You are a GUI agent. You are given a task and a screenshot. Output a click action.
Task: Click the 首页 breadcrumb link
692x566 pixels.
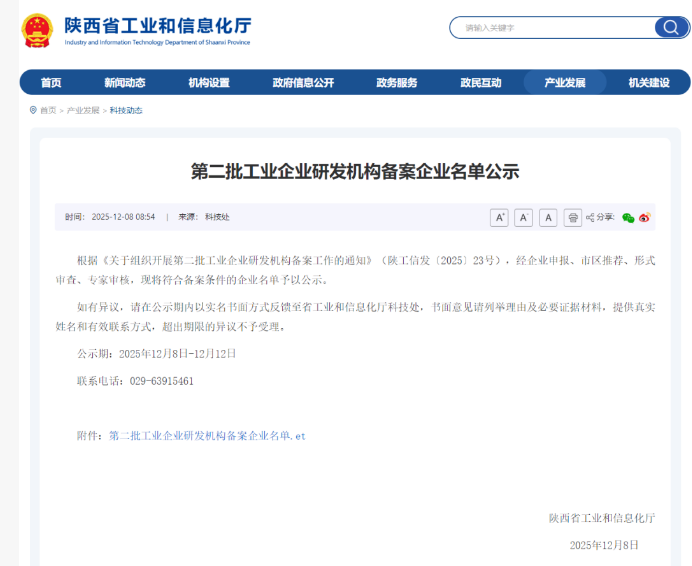[48, 110]
